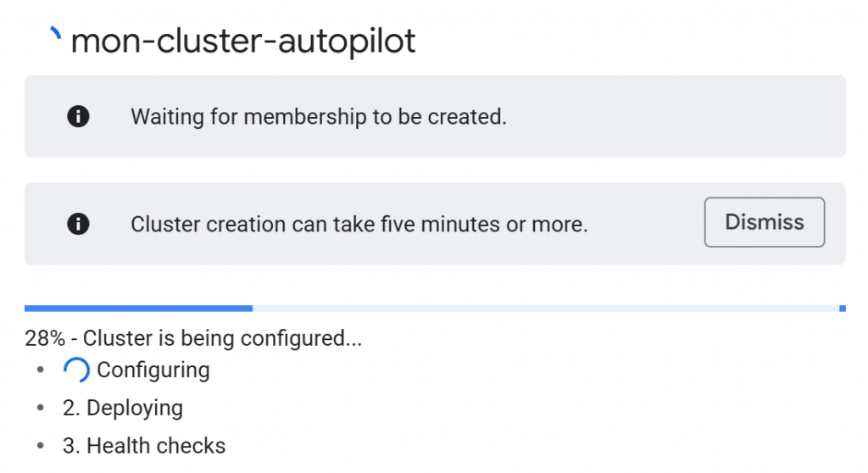This screenshot has width=868, height=473.
Task: Click the filled blue portion of progress bar
Action: pos(138,309)
